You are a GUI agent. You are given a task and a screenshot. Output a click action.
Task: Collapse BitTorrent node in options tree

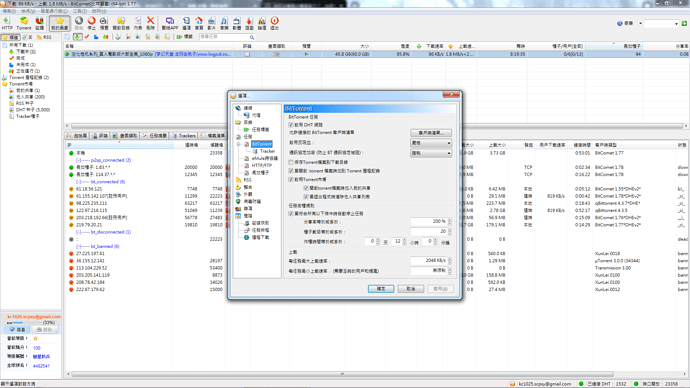point(239,144)
